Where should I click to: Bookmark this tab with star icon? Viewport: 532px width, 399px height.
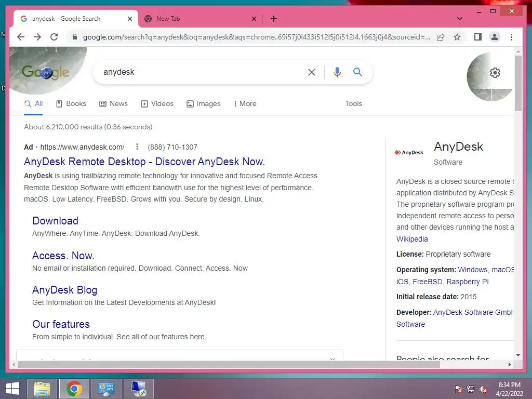[457, 37]
